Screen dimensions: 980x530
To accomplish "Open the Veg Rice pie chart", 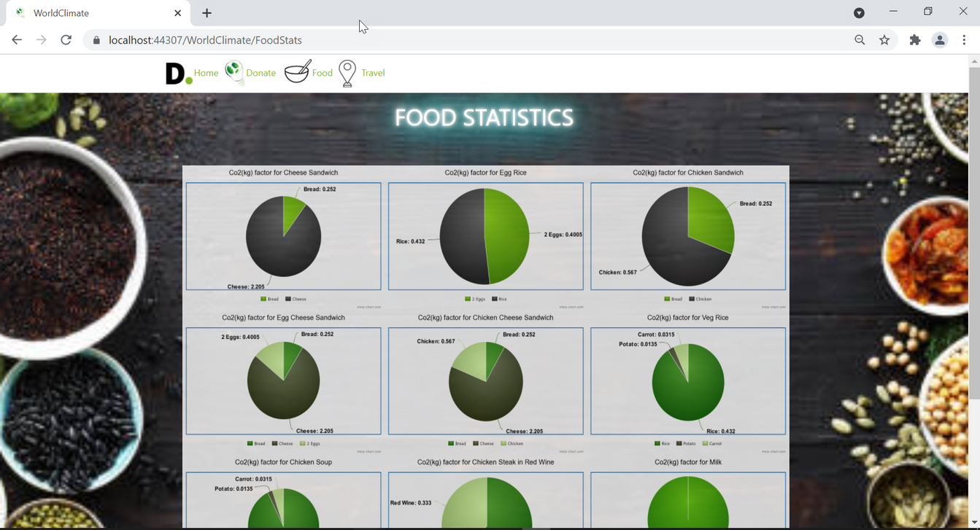I will pyautogui.click(x=688, y=381).
